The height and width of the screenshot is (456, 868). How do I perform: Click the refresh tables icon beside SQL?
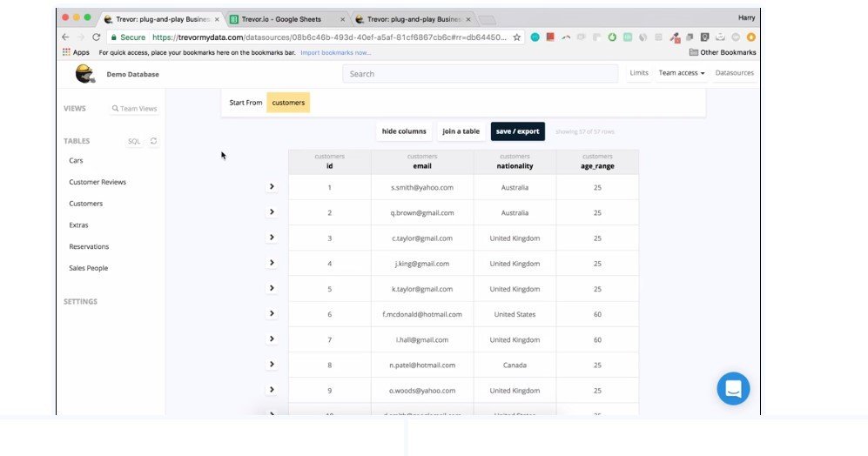pos(154,141)
